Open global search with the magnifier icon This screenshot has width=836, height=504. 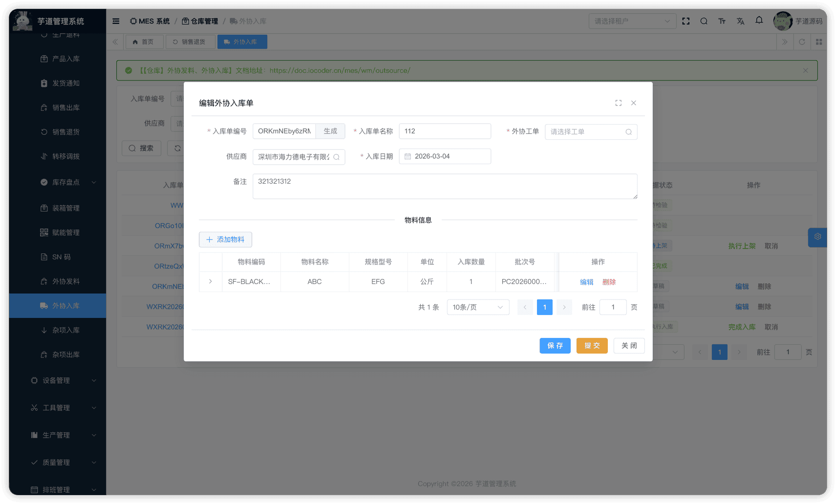point(704,21)
